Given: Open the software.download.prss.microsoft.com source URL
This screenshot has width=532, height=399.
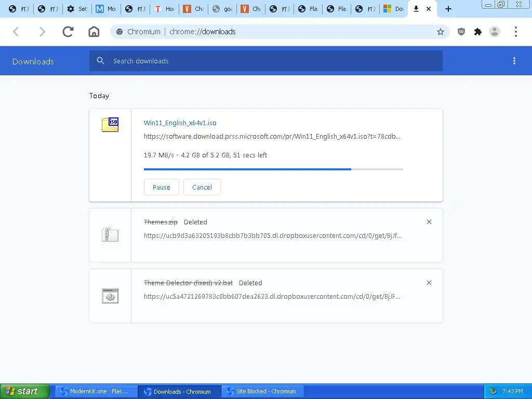Looking at the screenshot, I should tap(272, 137).
